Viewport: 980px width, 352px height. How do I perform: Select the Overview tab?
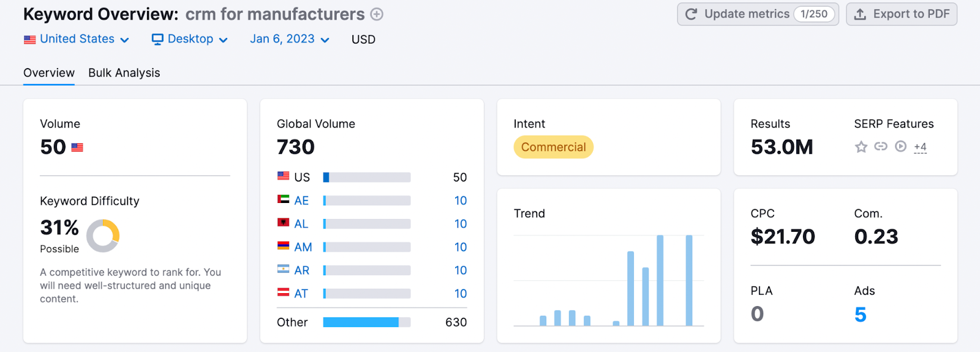pyautogui.click(x=49, y=73)
